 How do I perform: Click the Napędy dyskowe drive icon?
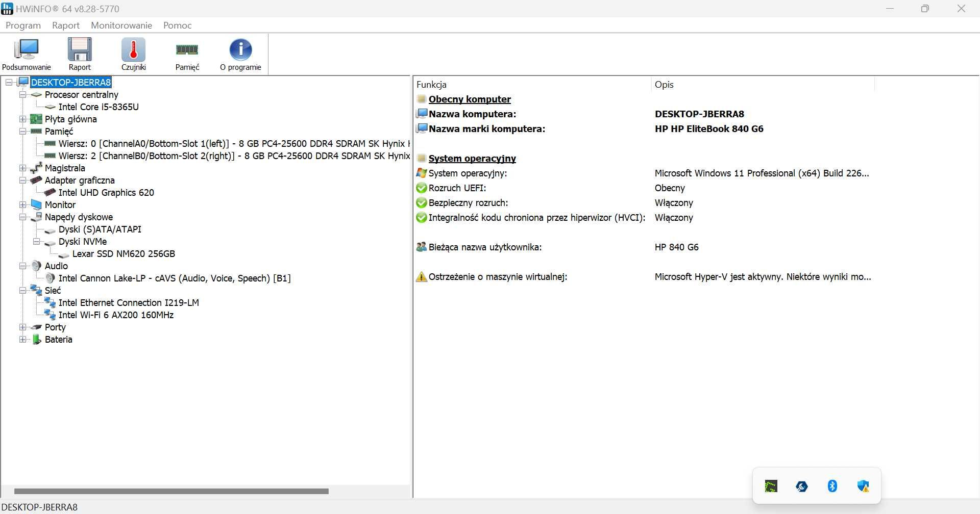[36, 217]
